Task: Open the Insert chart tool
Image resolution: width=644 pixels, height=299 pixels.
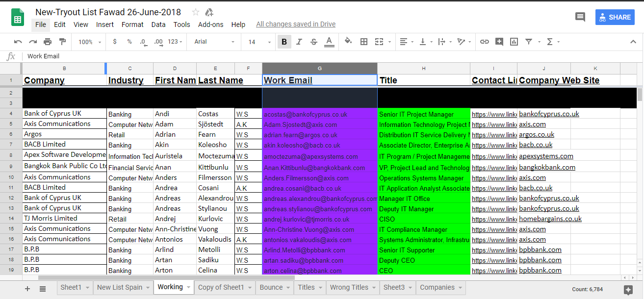Action: click(x=514, y=42)
